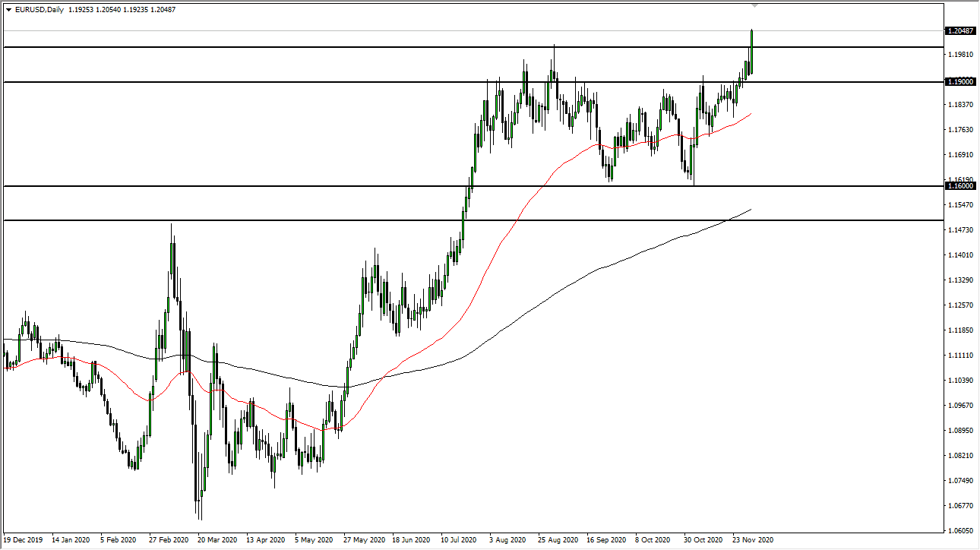This screenshot has height=550, width=980.
Task: Click the 1.19810 value on price axis
Action: coord(959,55)
